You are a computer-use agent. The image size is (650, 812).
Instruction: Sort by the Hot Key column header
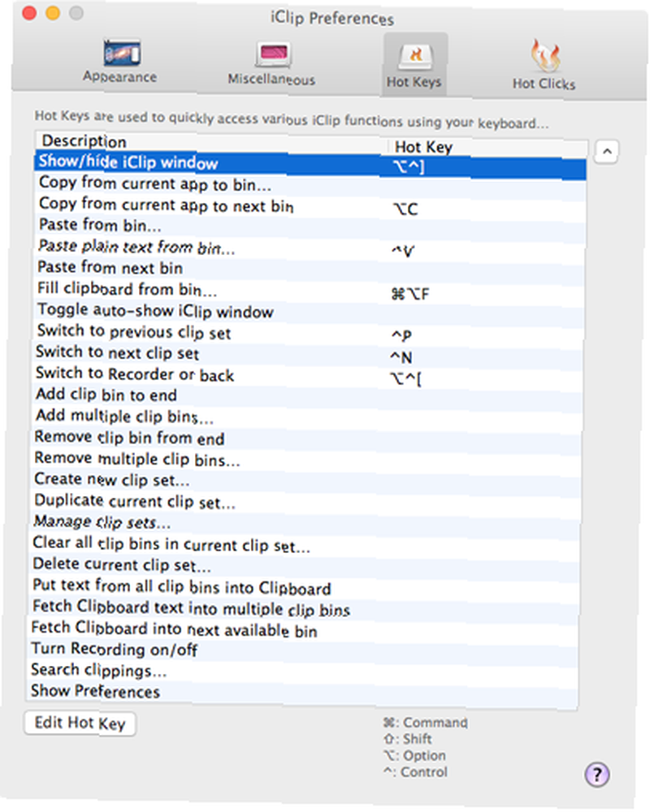[x=487, y=147]
